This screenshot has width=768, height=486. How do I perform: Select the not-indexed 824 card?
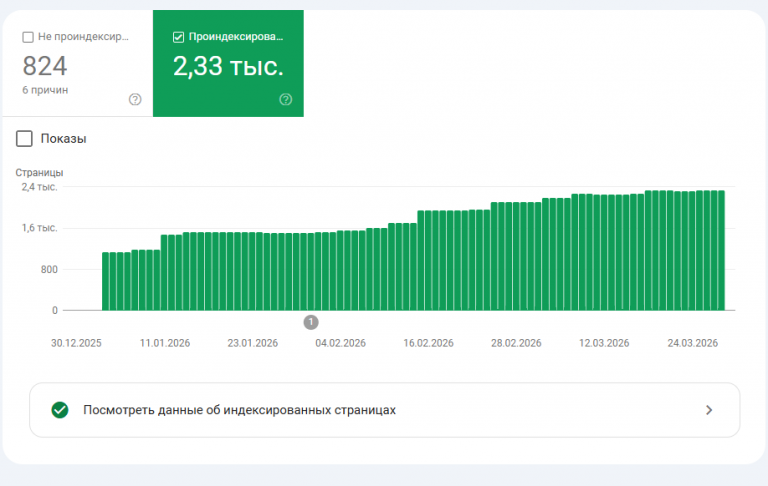[x=78, y=64]
